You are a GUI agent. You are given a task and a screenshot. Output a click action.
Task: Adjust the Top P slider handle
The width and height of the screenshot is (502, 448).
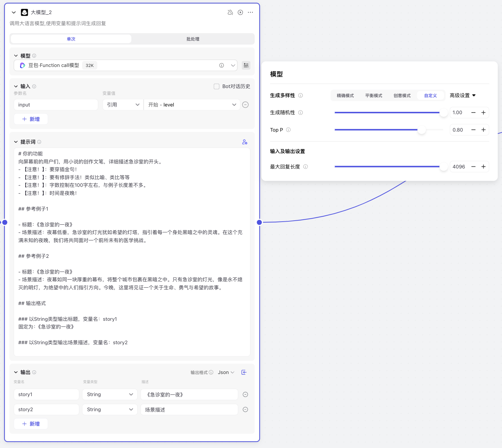[422, 130]
